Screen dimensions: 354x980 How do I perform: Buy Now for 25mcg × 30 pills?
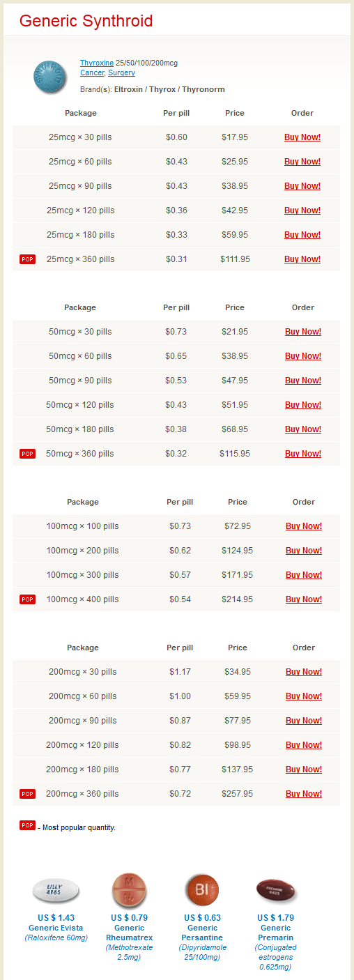coord(302,137)
